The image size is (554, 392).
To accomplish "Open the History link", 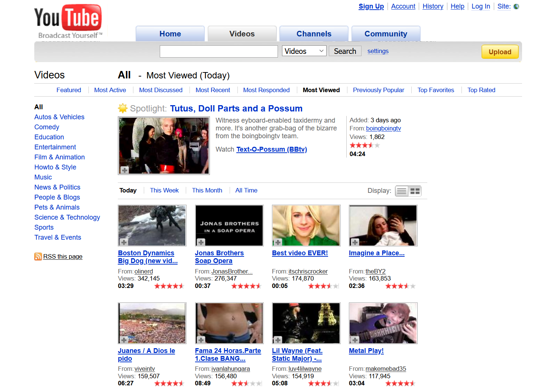I will [x=433, y=6].
